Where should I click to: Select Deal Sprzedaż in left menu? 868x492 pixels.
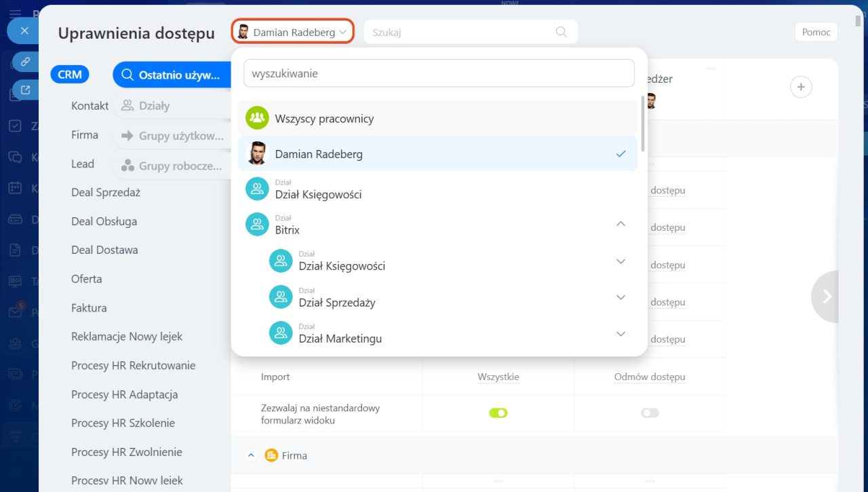click(x=106, y=193)
